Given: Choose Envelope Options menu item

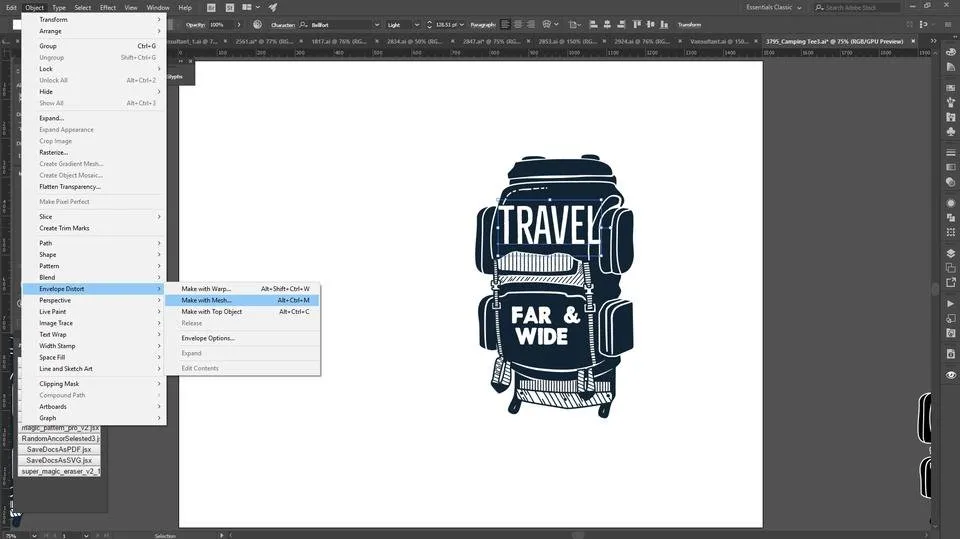Looking at the screenshot, I should click(x=242, y=338).
